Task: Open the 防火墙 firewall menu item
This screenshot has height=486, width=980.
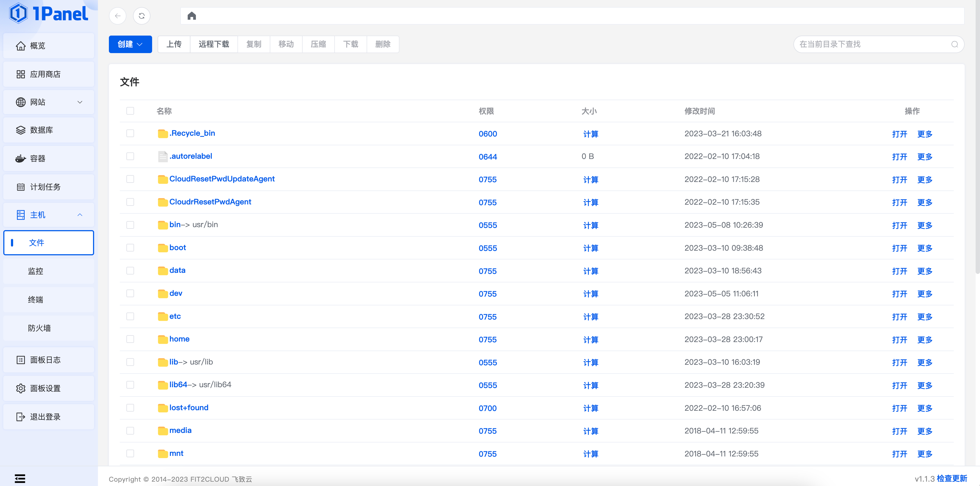Action: (x=49, y=328)
